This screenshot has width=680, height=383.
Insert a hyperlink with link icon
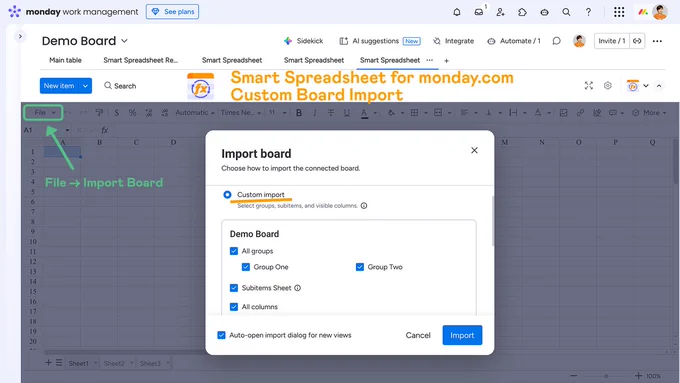click(580, 113)
